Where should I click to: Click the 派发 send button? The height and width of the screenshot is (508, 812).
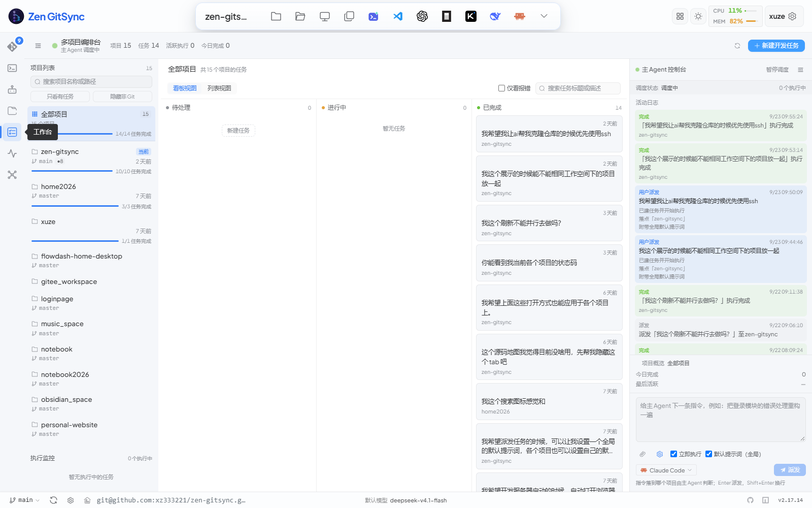pos(790,470)
